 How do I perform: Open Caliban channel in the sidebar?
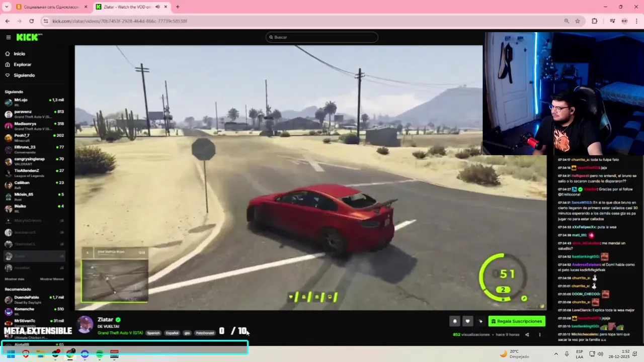[34, 185]
